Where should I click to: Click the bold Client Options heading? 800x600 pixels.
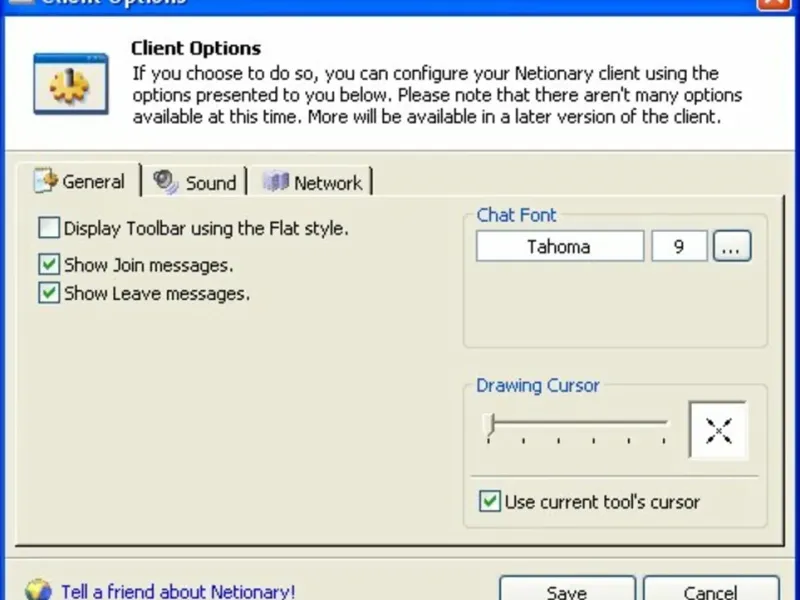coord(196,48)
